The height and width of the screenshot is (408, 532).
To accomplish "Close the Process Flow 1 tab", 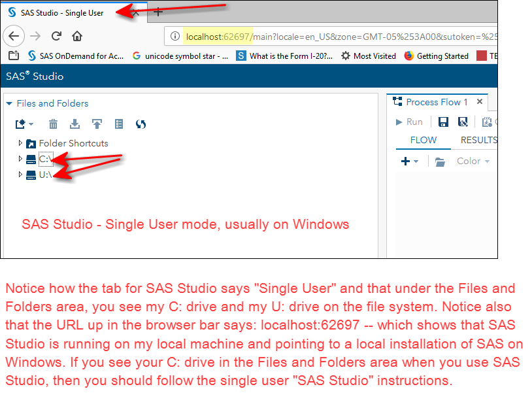I will tap(479, 102).
